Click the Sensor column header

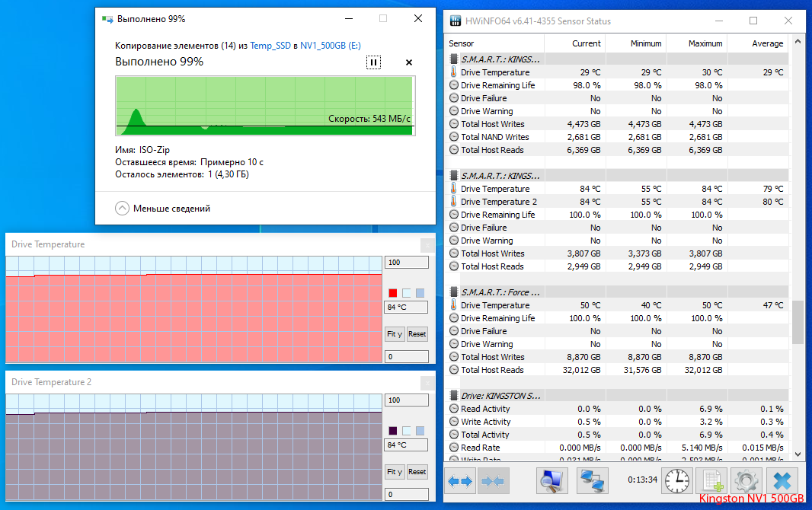click(494, 43)
